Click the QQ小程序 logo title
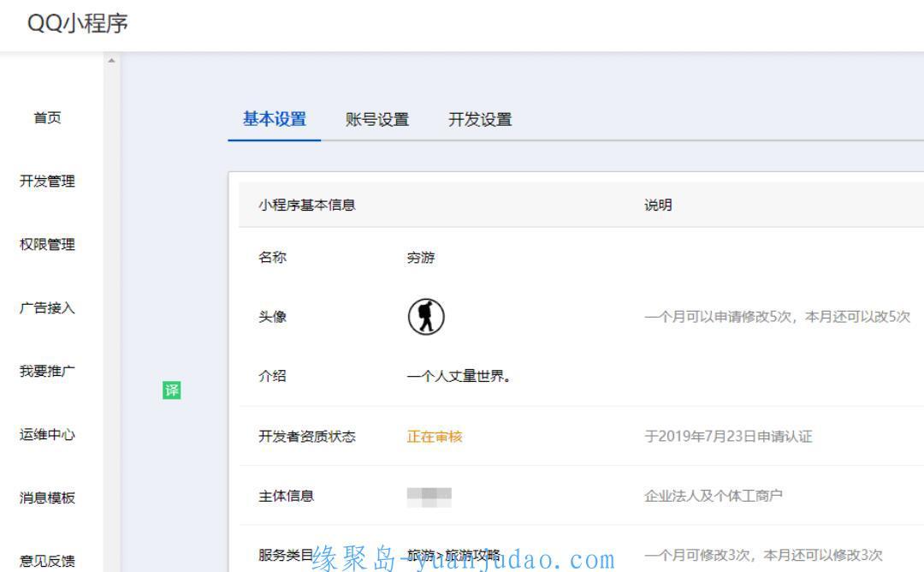Viewport: 924px width, 572px height. point(78,24)
